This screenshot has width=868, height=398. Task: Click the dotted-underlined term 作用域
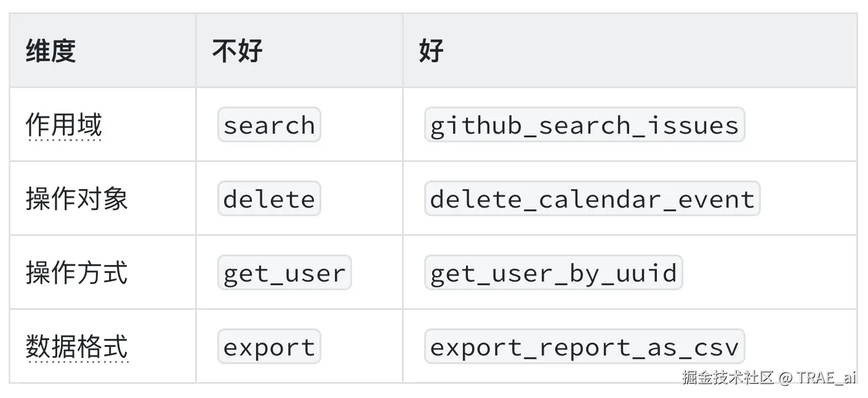[63, 125]
